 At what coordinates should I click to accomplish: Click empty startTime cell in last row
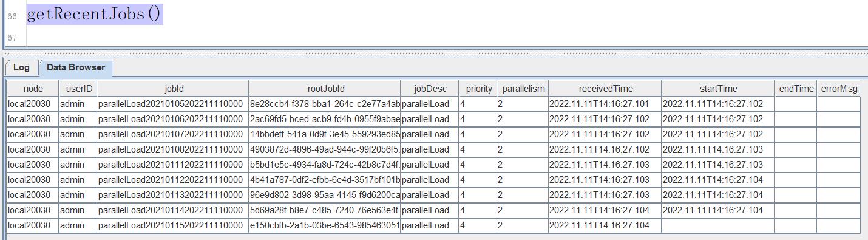click(x=718, y=225)
